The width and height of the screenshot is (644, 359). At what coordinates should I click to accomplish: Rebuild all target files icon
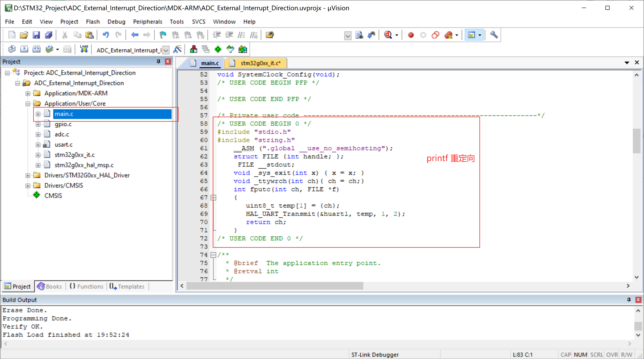[36, 49]
